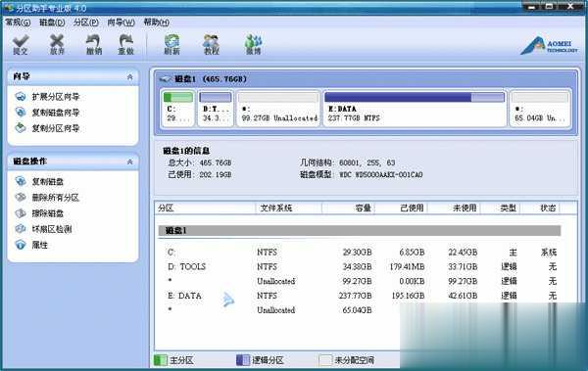Open the 向导(W) menu

122,23
